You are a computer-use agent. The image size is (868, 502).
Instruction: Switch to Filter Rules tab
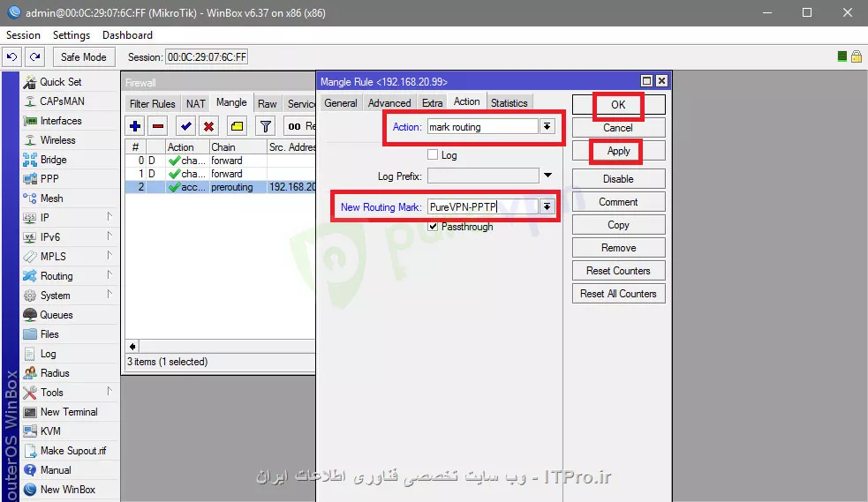[152, 103]
